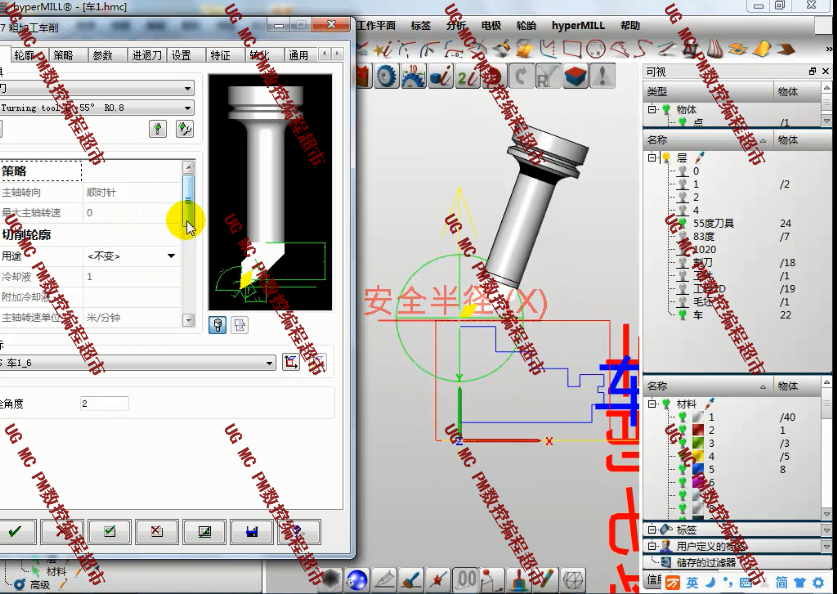
Task: Open the 帮助 menu
Action: point(630,26)
